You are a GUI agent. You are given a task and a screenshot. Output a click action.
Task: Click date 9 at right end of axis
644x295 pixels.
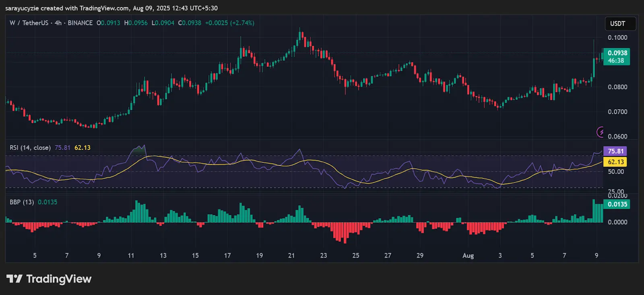click(597, 256)
